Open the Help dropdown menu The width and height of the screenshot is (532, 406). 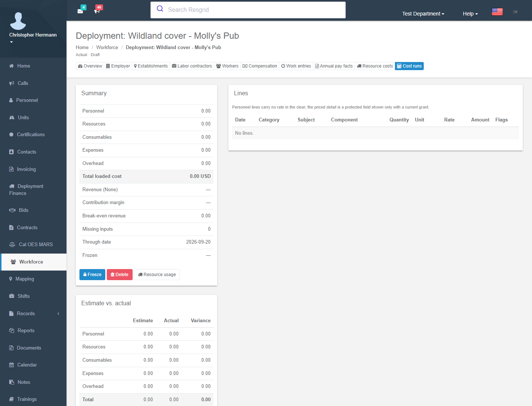[x=470, y=14]
